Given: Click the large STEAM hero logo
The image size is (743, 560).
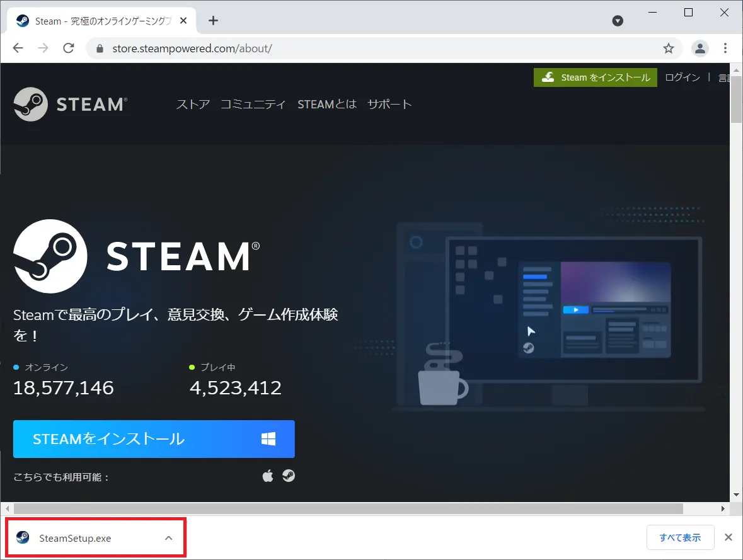Looking at the screenshot, I should pyautogui.click(x=137, y=256).
